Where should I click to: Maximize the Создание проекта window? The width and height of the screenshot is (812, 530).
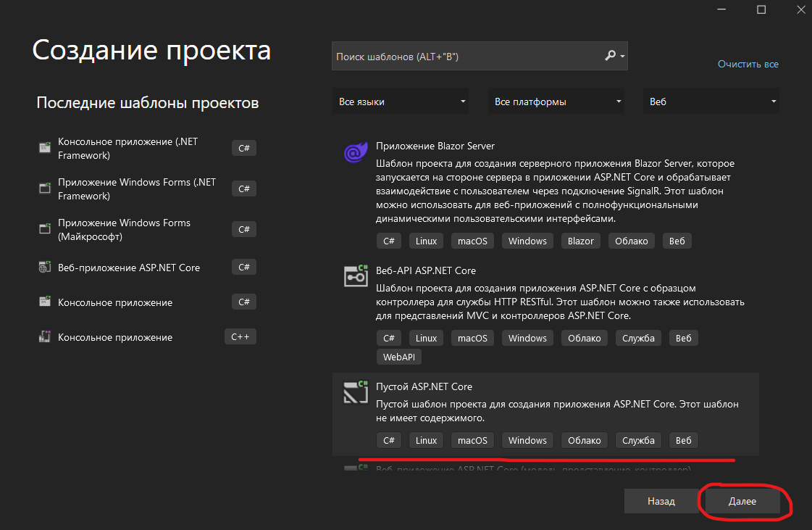761,9
